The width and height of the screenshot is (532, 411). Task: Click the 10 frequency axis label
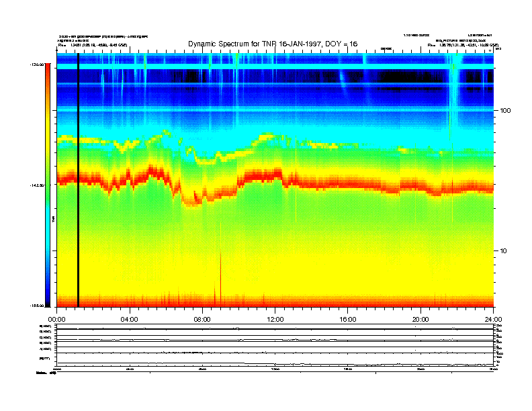tap(503, 251)
